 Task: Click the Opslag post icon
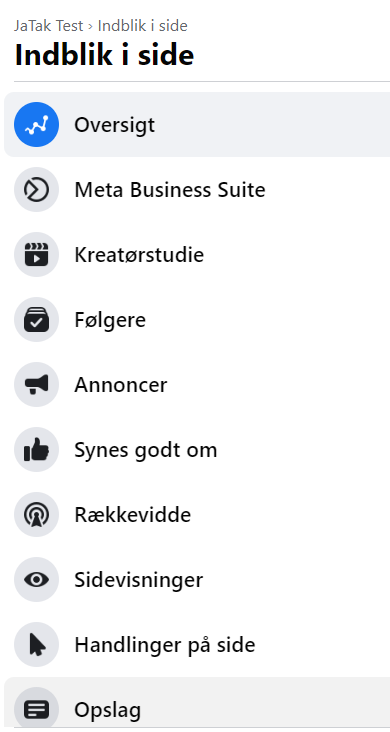coord(36,709)
